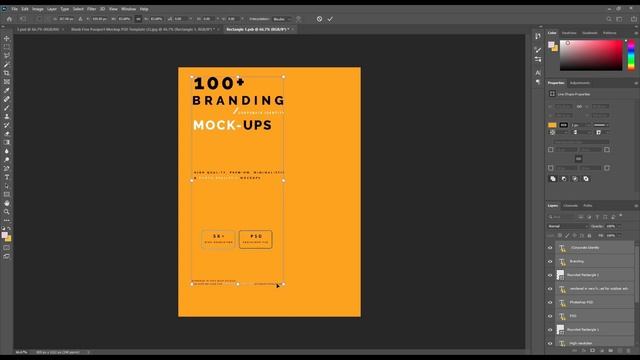Select the Zoom tool in toolbar
The width and height of the screenshot is (640, 360).
7,212
